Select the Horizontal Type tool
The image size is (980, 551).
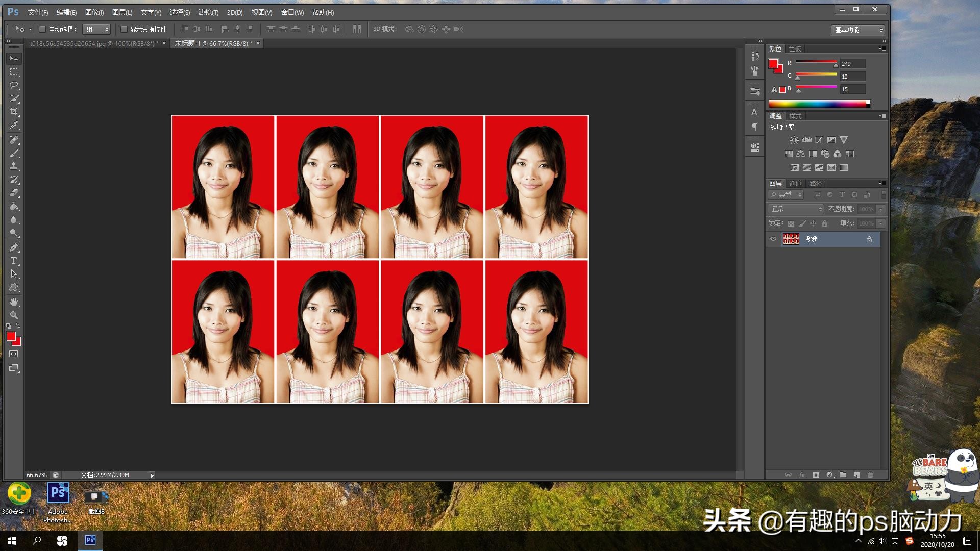14,261
